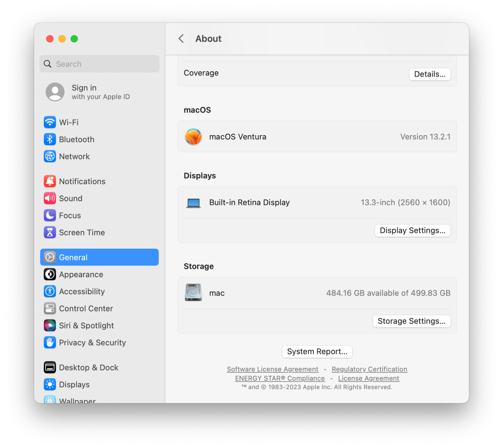Click the Network globe icon
The image size is (503, 448).
[50, 156]
